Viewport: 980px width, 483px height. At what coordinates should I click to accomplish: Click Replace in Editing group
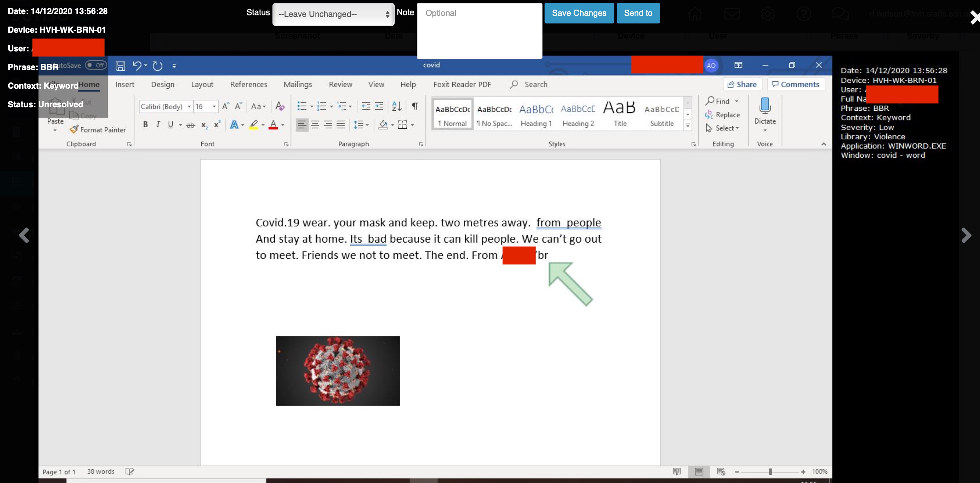722,115
